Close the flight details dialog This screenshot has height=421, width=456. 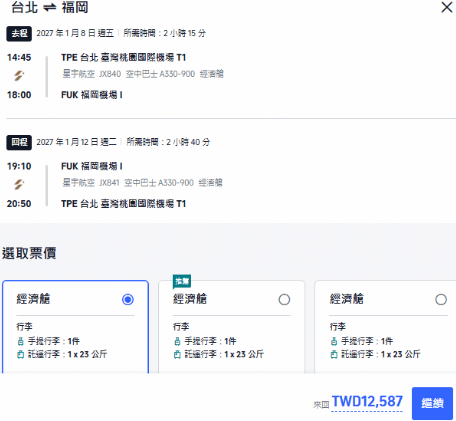click(447, 7)
